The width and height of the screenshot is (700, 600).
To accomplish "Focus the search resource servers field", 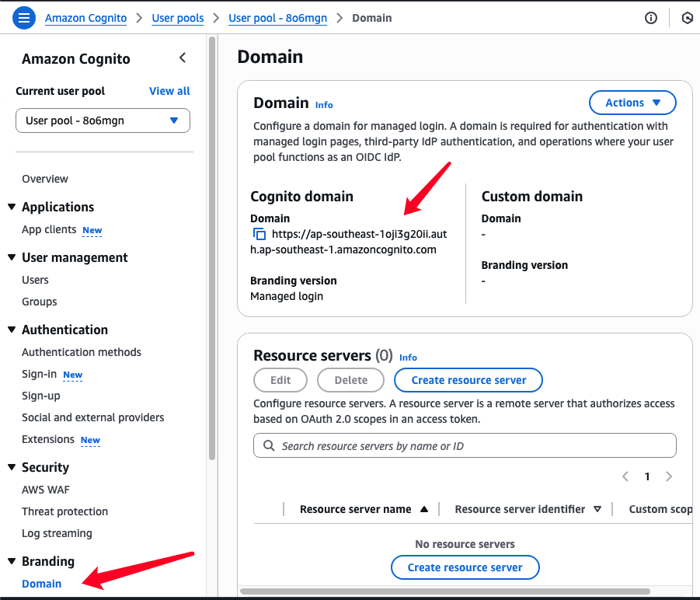I will pos(465,445).
